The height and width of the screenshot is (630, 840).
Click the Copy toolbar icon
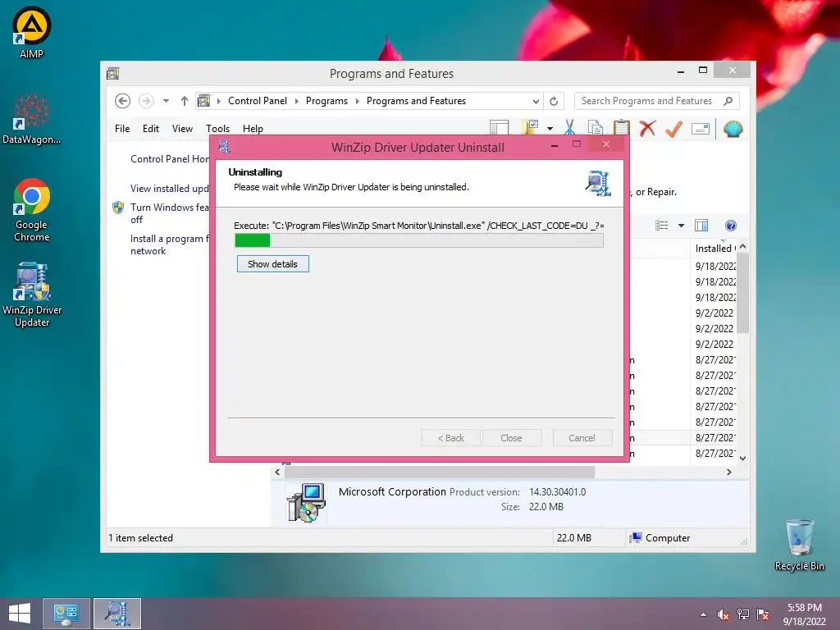click(596, 128)
